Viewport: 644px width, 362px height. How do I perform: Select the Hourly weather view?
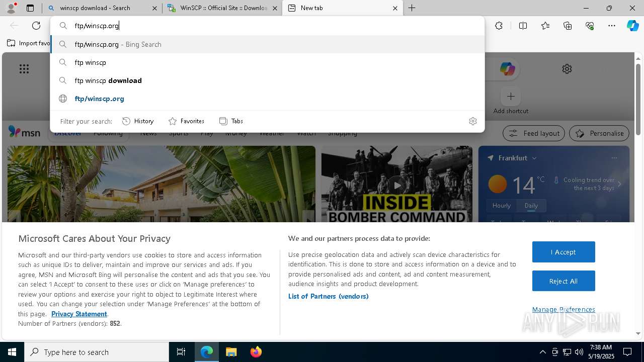pyautogui.click(x=502, y=206)
